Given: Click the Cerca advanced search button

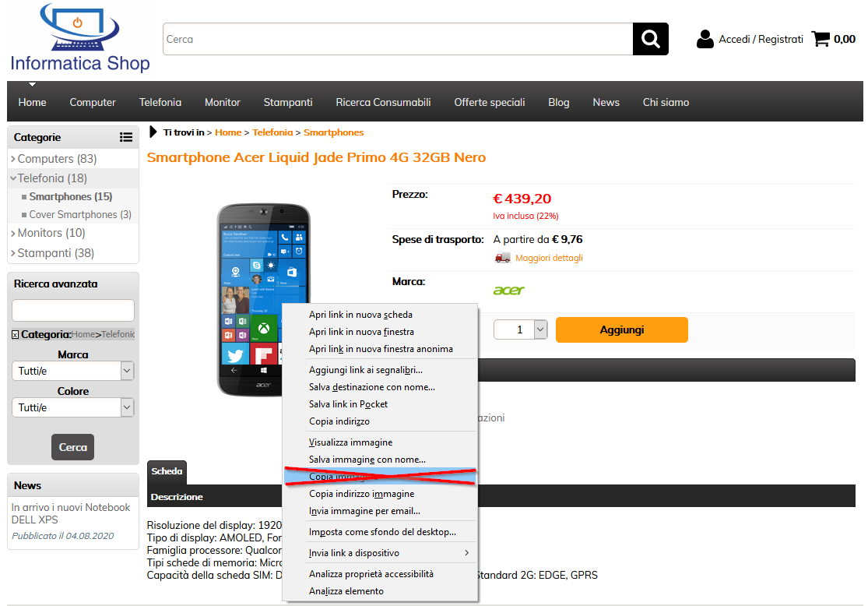Looking at the screenshot, I should point(72,447).
